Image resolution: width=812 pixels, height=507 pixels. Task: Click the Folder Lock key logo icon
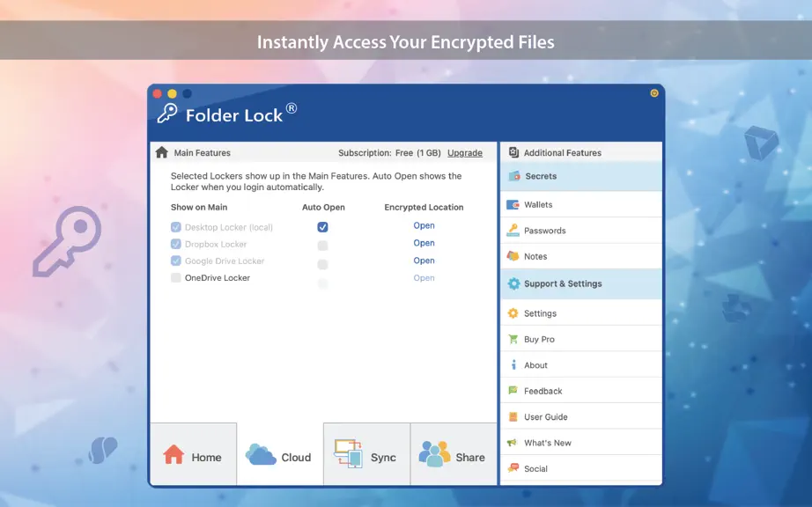pos(167,114)
